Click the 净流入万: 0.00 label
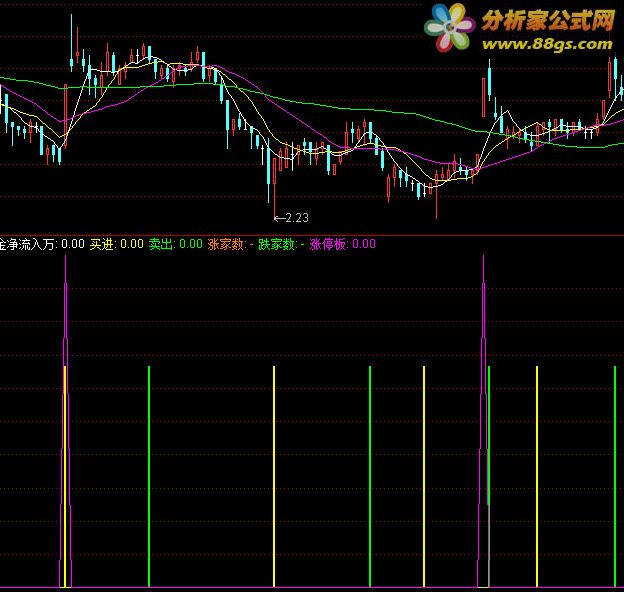 (42, 244)
